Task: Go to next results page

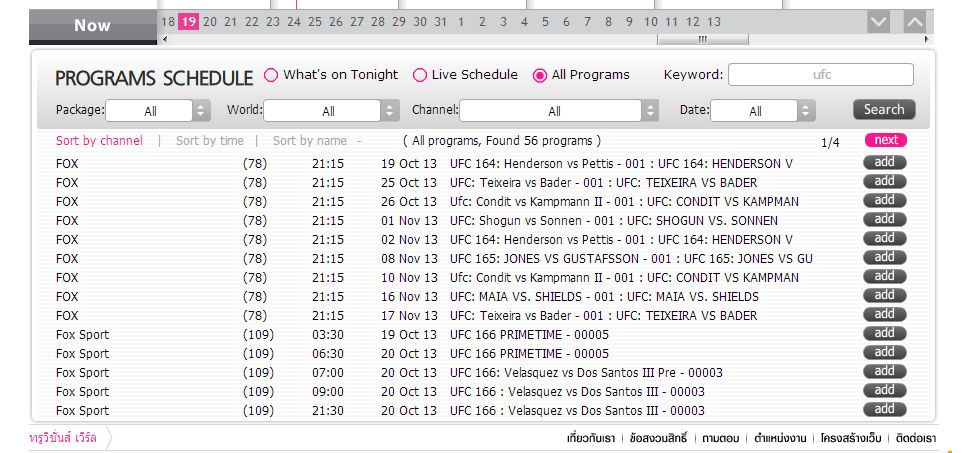Action: pos(886,140)
